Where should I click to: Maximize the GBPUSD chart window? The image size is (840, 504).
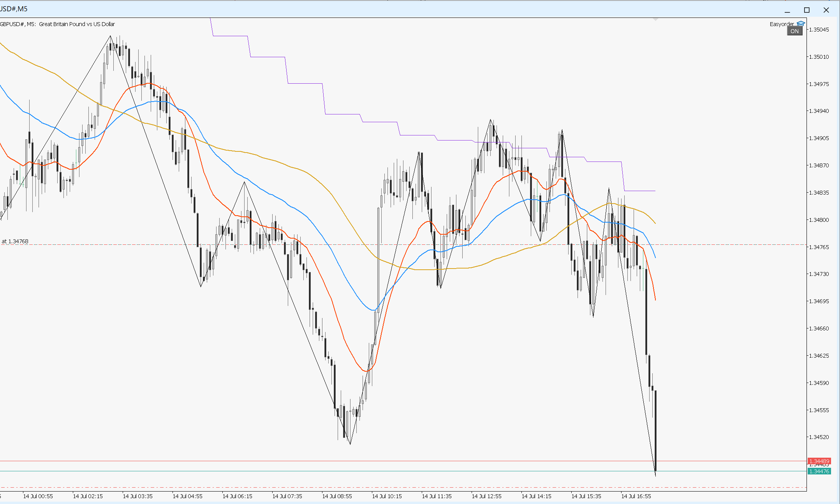point(807,10)
